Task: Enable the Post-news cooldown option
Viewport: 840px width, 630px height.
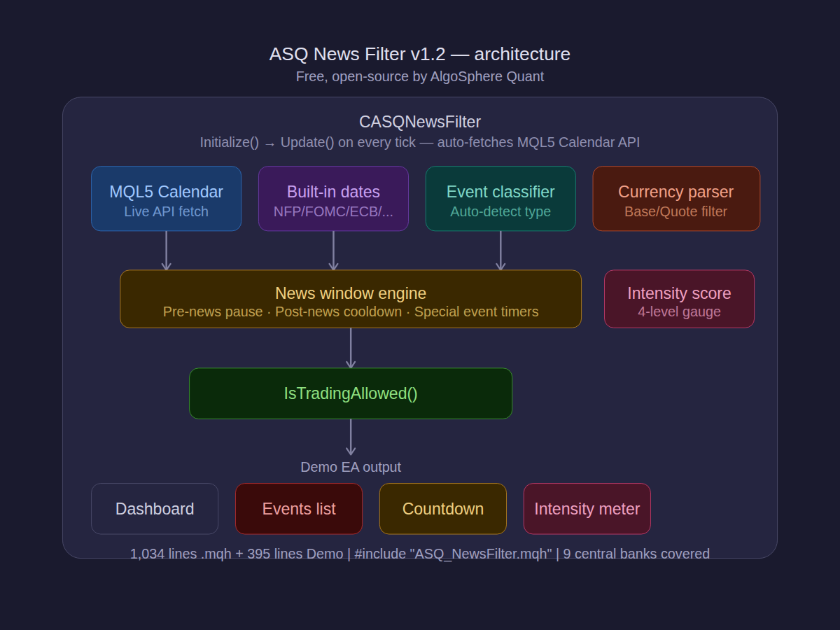Action: pos(338,311)
